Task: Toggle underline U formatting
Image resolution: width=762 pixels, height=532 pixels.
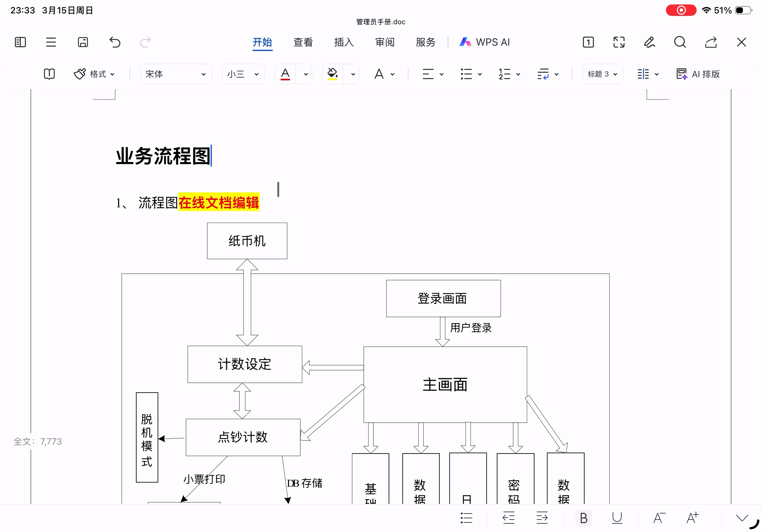Action: [617, 518]
